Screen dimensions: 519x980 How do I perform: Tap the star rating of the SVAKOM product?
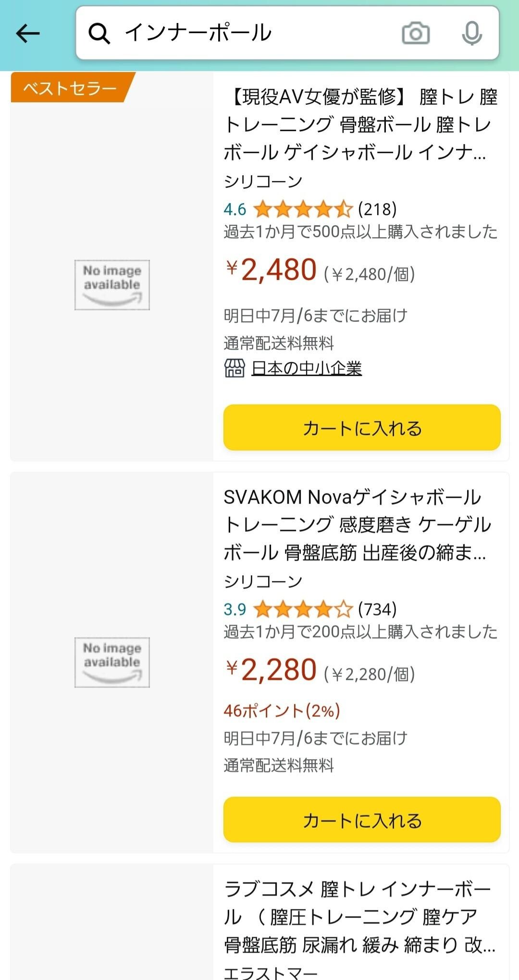click(300, 611)
